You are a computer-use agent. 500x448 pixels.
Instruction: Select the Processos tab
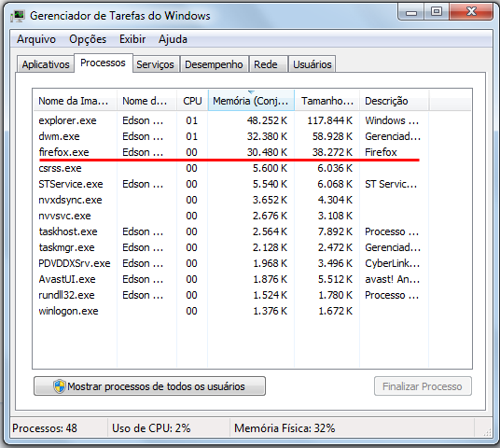pyautogui.click(x=103, y=63)
